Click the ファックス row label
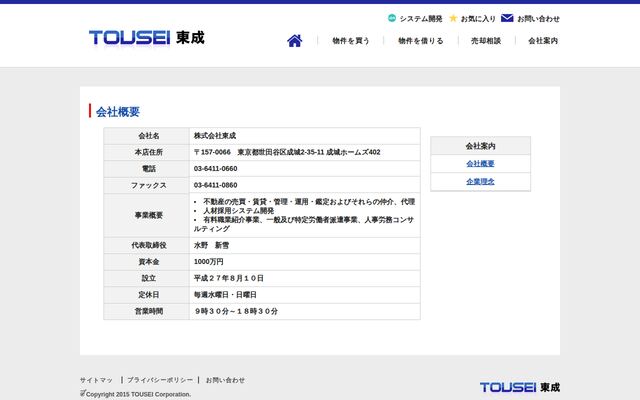The height and width of the screenshot is (400, 640). coord(149,185)
